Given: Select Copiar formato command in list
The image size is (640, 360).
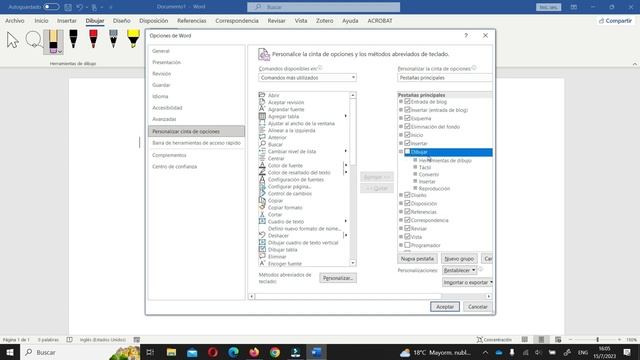Looking at the screenshot, I should [x=285, y=207].
